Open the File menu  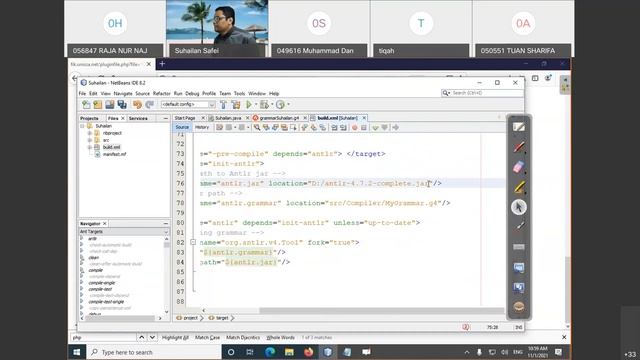(x=82, y=93)
